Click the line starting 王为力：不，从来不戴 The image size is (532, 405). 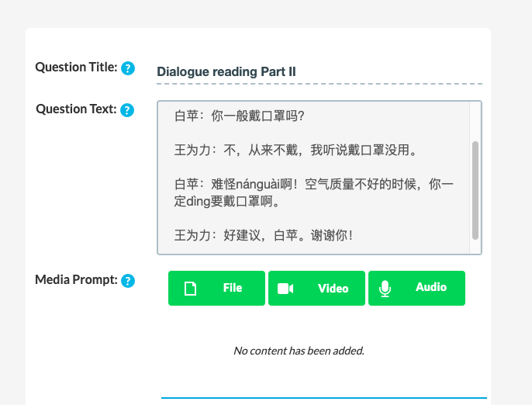click(x=295, y=150)
